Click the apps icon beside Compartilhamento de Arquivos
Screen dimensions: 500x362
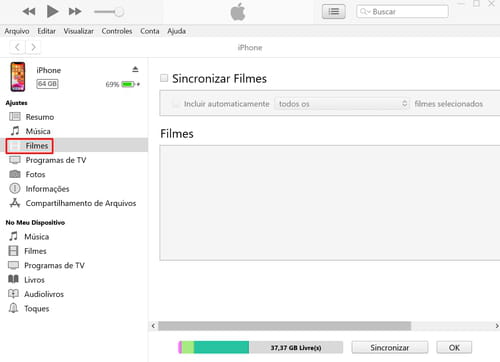(x=15, y=203)
